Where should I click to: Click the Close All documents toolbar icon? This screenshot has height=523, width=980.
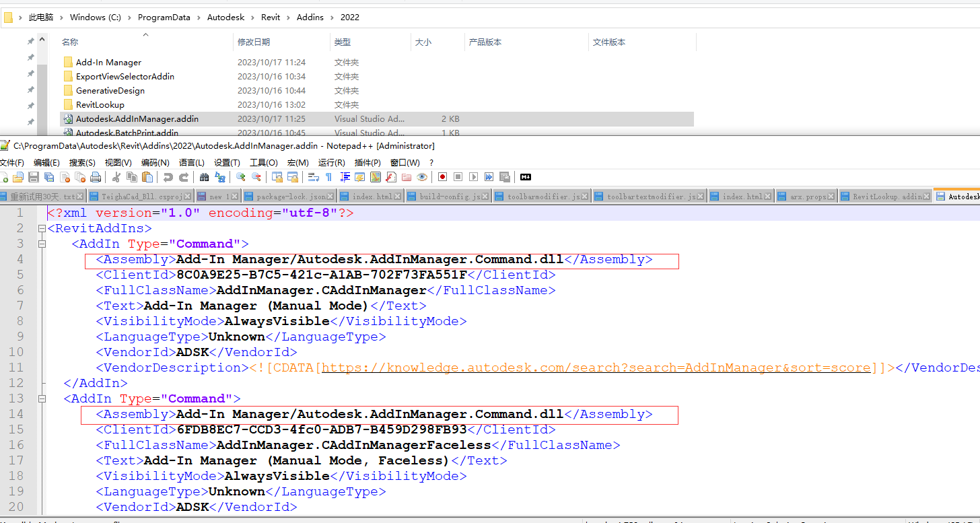point(80,177)
